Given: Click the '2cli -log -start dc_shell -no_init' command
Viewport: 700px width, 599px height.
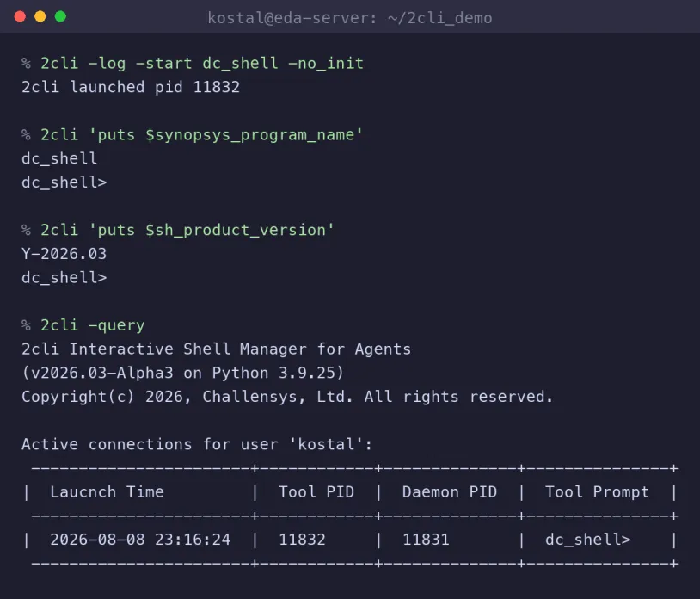Looking at the screenshot, I should click(x=202, y=64).
